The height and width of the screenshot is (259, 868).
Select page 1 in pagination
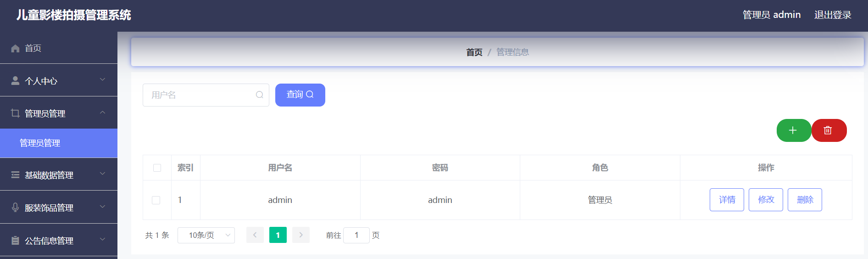278,235
